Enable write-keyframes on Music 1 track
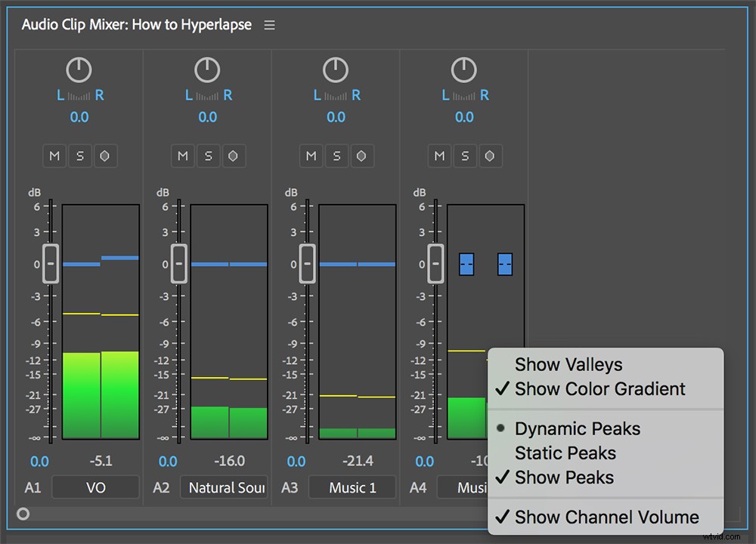 pos(361,156)
